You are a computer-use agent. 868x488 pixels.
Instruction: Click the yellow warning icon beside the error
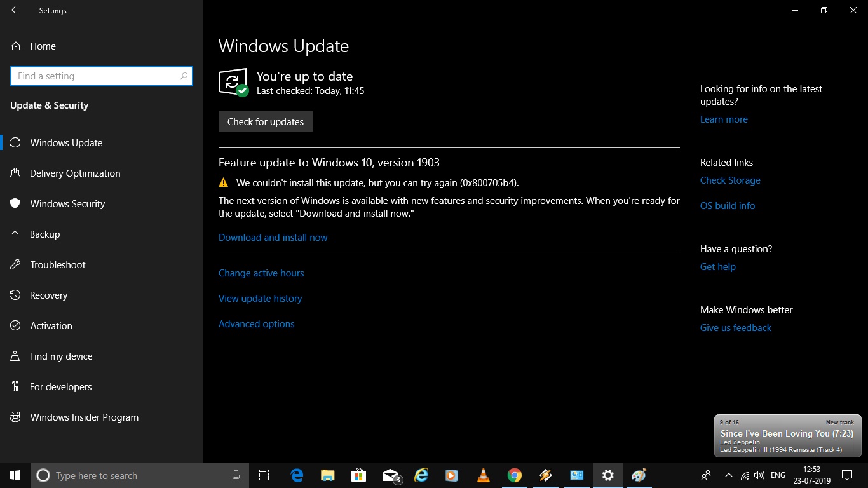[x=223, y=183]
